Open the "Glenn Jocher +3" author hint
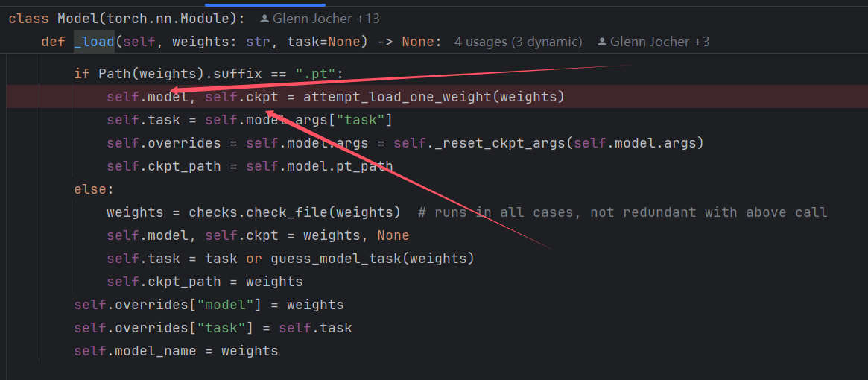 [x=660, y=42]
